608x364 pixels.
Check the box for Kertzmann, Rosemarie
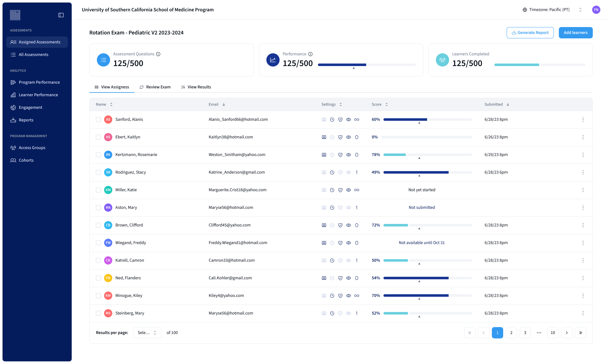(98, 155)
